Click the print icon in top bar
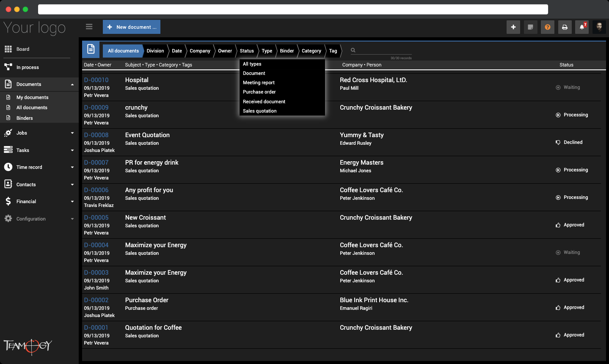 [x=565, y=27]
